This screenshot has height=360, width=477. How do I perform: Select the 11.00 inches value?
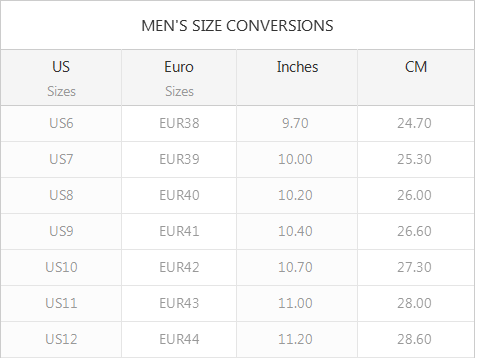pyautogui.click(x=295, y=303)
